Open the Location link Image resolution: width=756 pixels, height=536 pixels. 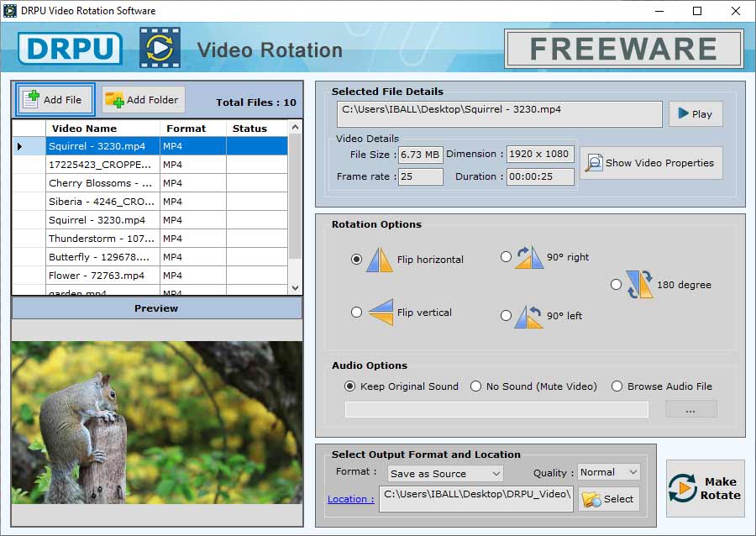350,499
